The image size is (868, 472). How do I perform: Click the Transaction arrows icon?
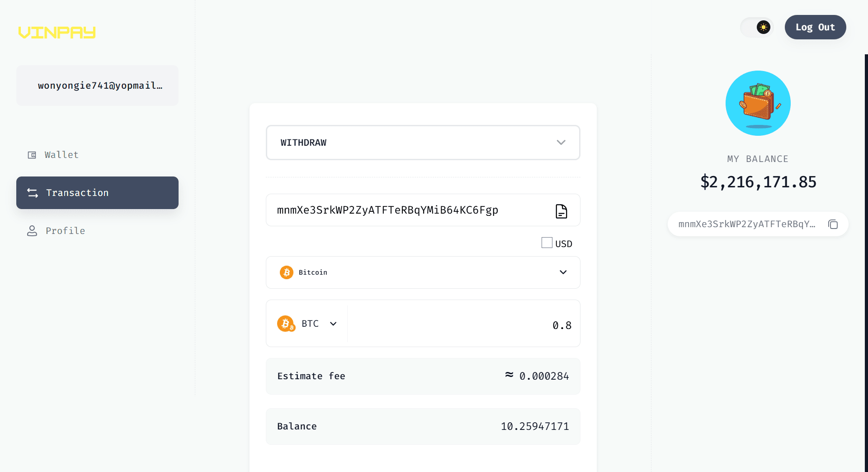coord(32,193)
